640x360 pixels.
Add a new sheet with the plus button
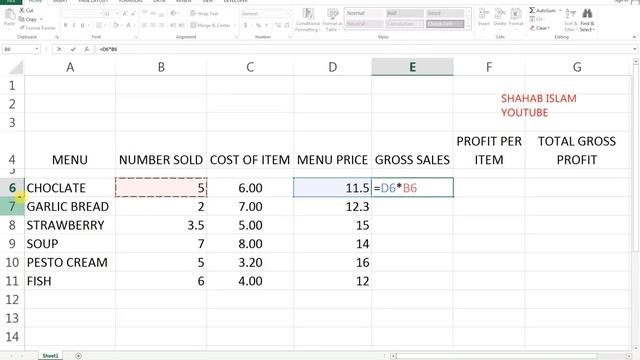[x=78, y=356]
